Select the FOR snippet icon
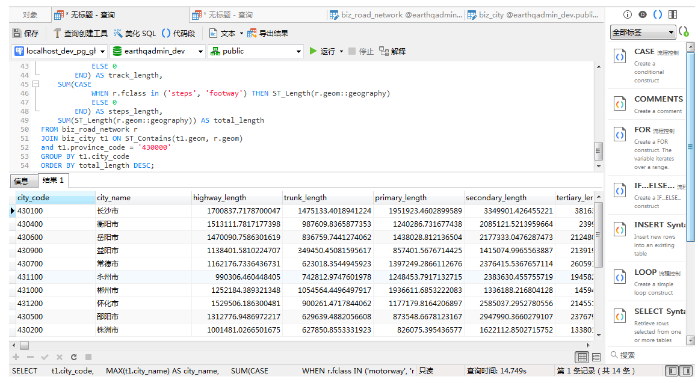The image size is (698, 383). tap(620, 134)
